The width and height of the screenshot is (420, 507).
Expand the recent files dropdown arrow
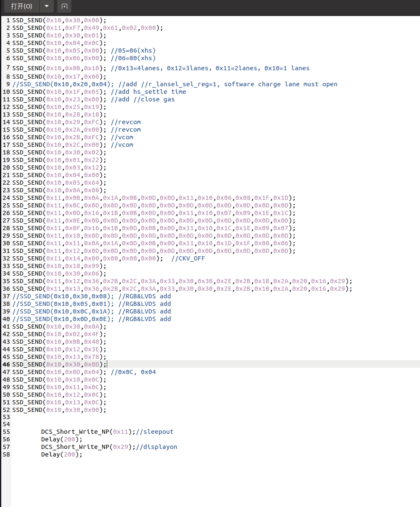point(46,6)
